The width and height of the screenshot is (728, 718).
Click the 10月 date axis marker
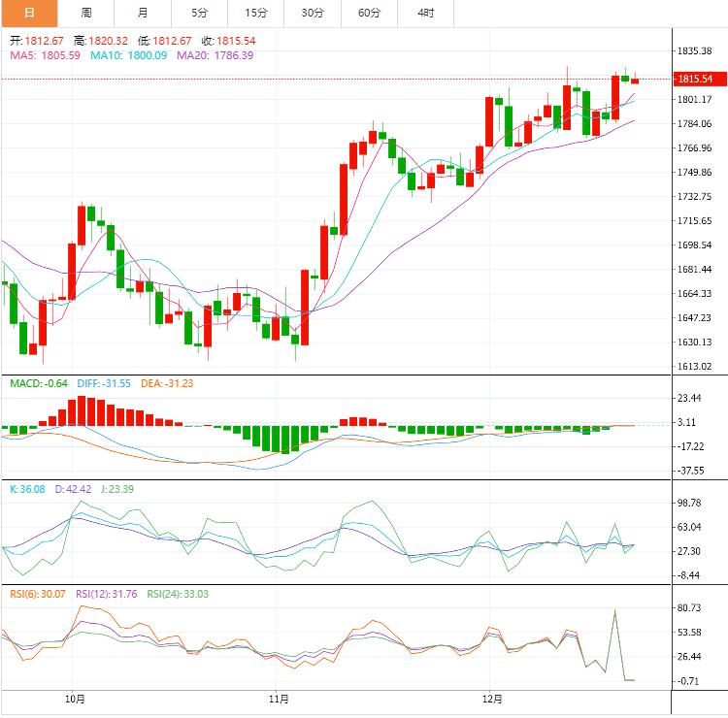pyautogui.click(x=76, y=698)
